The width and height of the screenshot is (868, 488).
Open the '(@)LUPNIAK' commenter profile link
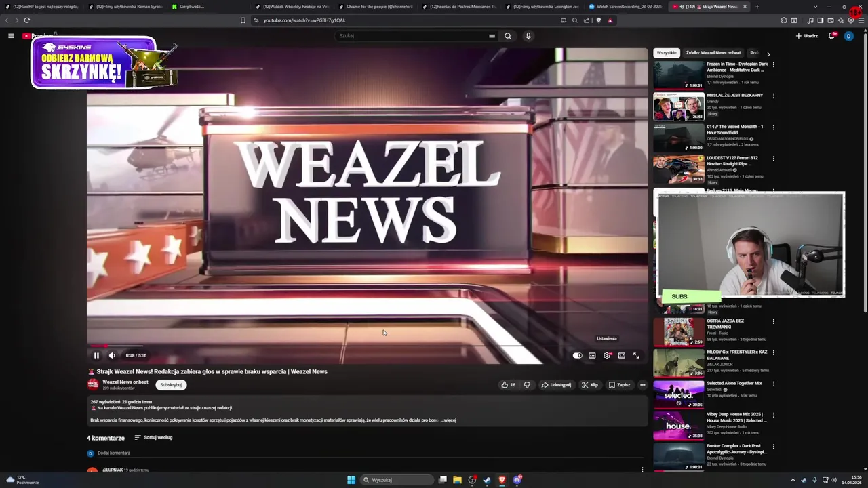coord(113,470)
